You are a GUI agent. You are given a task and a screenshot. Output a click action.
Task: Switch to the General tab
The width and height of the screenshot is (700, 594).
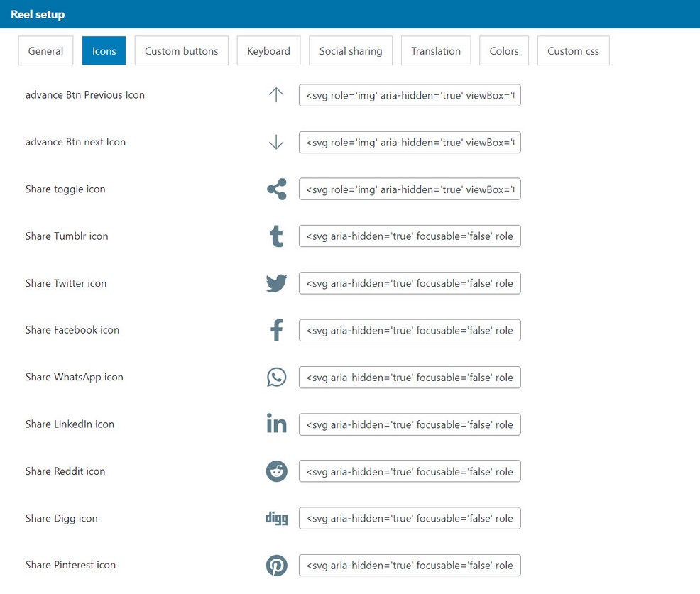click(x=45, y=51)
